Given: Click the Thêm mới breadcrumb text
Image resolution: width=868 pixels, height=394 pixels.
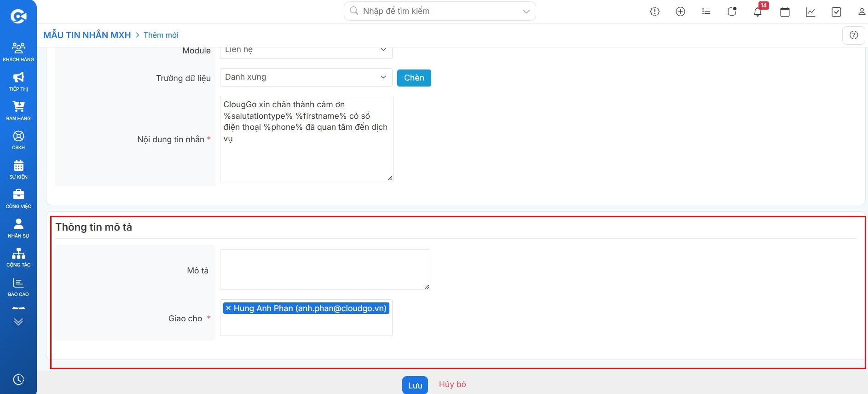Looking at the screenshot, I should coord(161,35).
